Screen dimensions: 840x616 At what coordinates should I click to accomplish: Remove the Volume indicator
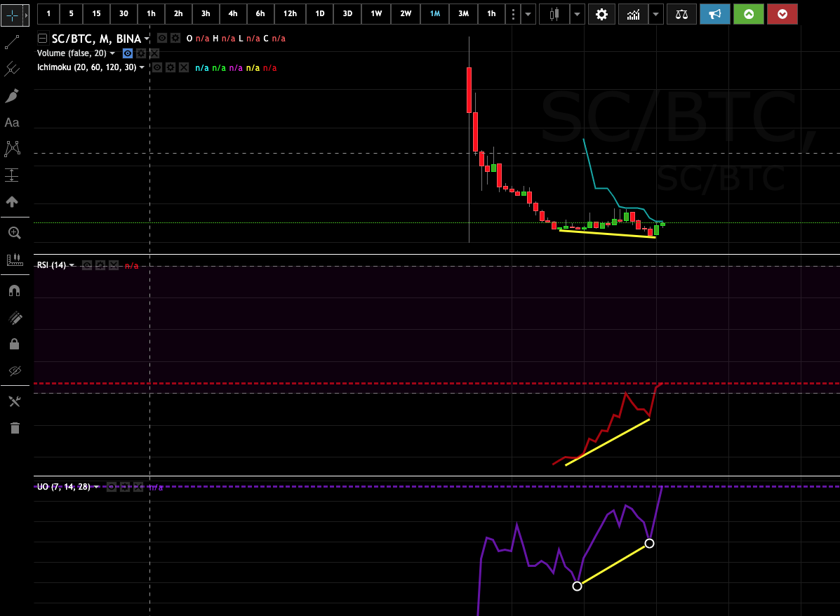(154, 53)
